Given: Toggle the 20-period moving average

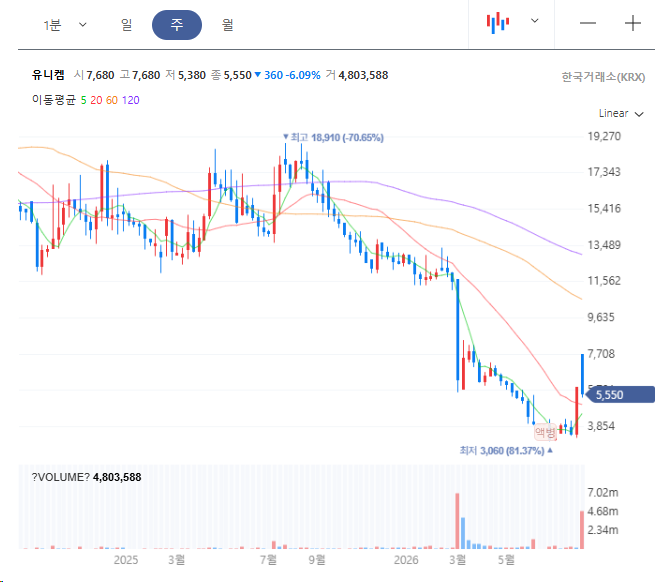Looking at the screenshot, I should pyautogui.click(x=96, y=100).
